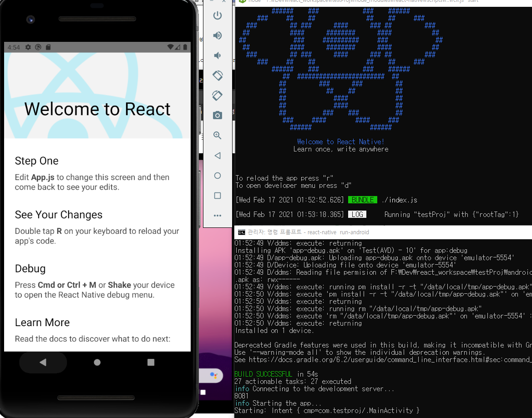Tap the 'Debug' heading in the app

coord(30,268)
